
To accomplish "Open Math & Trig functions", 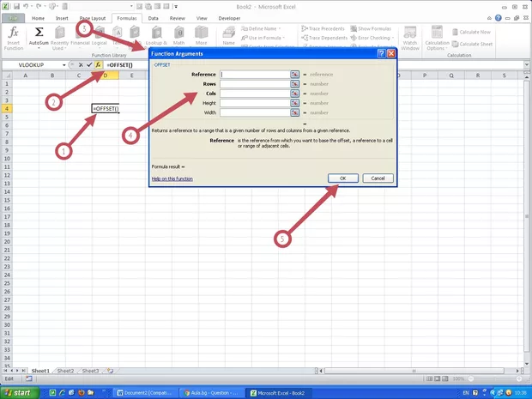I will [178, 38].
